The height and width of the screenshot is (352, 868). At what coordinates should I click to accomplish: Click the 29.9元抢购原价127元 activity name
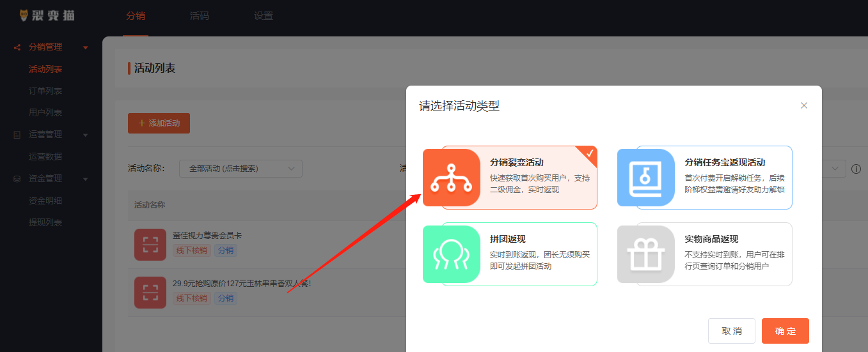pyautogui.click(x=242, y=283)
